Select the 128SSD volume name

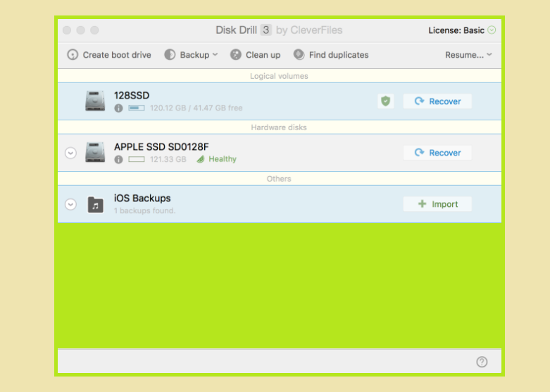[x=132, y=96]
